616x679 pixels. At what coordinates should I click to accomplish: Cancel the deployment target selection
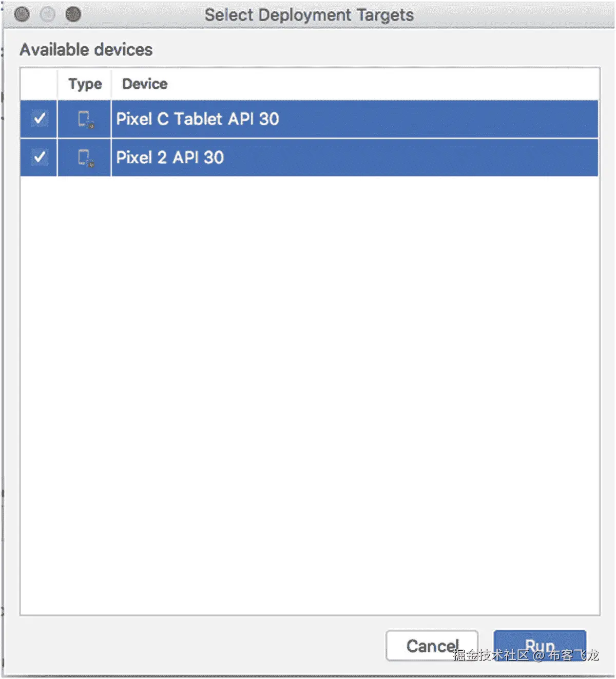[432, 646]
